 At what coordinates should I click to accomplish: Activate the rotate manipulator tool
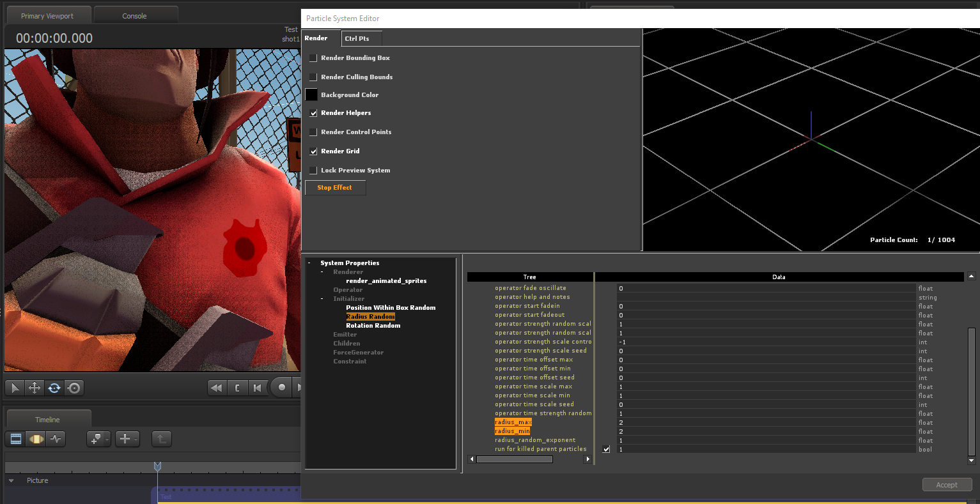pos(54,388)
